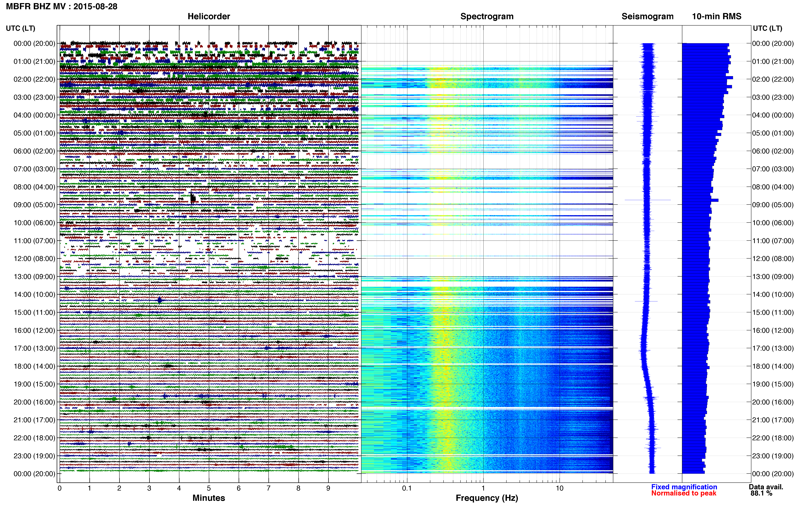Click '17:00 (13:00)' on the left time axis
The image size is (812, 508).
(34, 348)
